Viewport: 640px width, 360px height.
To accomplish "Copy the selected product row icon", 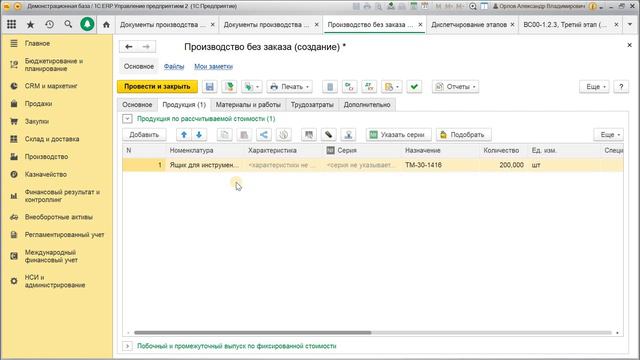I will [x=224, y=135].
